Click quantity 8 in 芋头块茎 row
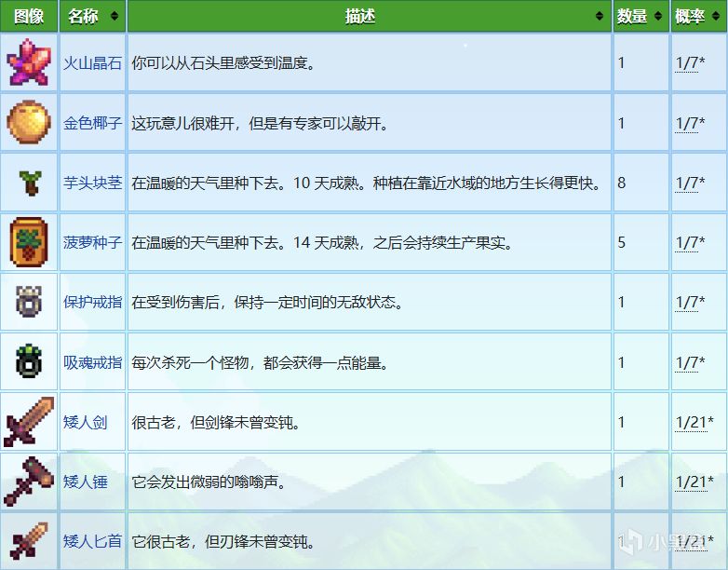 [621, 183]
